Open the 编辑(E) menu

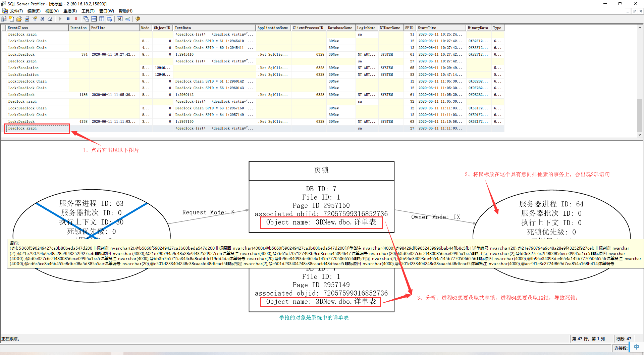pos(34,11)
